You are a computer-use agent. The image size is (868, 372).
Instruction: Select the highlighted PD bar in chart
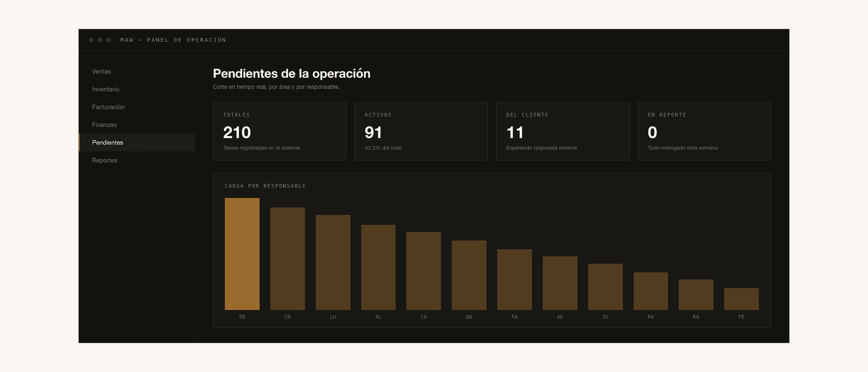pyautogui.click(x=242, y=254)
